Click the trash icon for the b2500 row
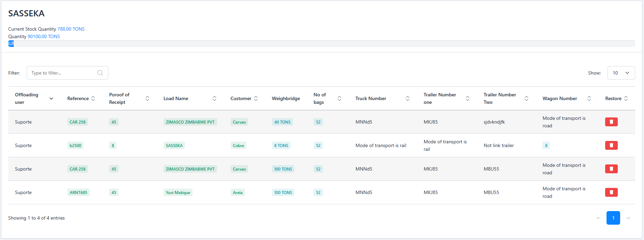This screenshot has width=644, height=240. click(x=611, y=145)
